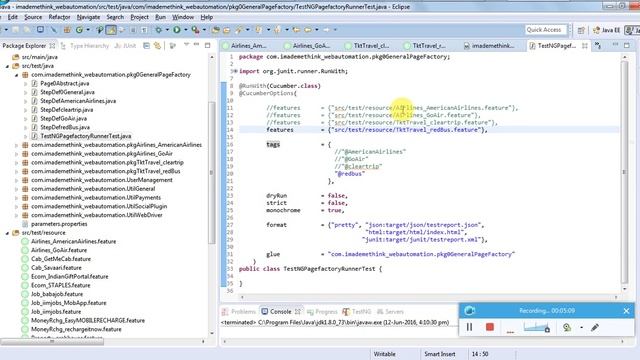Click the Open Perspective icon
Viewport: 640px width, 360px height.
581,30
